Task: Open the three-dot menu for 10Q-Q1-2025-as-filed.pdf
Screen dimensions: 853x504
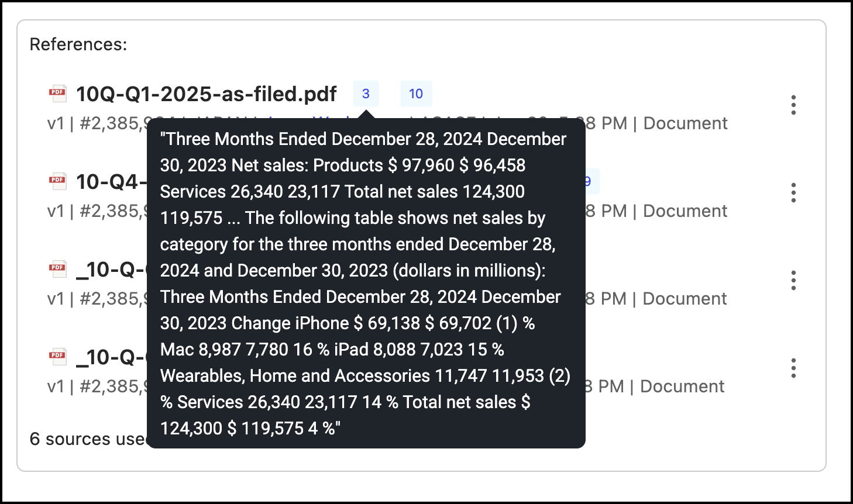Action: [794, 105]
